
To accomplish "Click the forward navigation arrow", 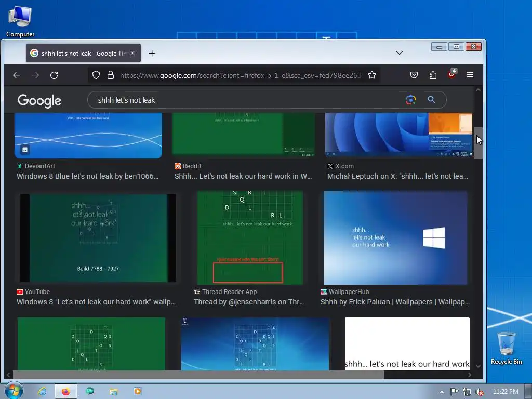I will [35, 75].
